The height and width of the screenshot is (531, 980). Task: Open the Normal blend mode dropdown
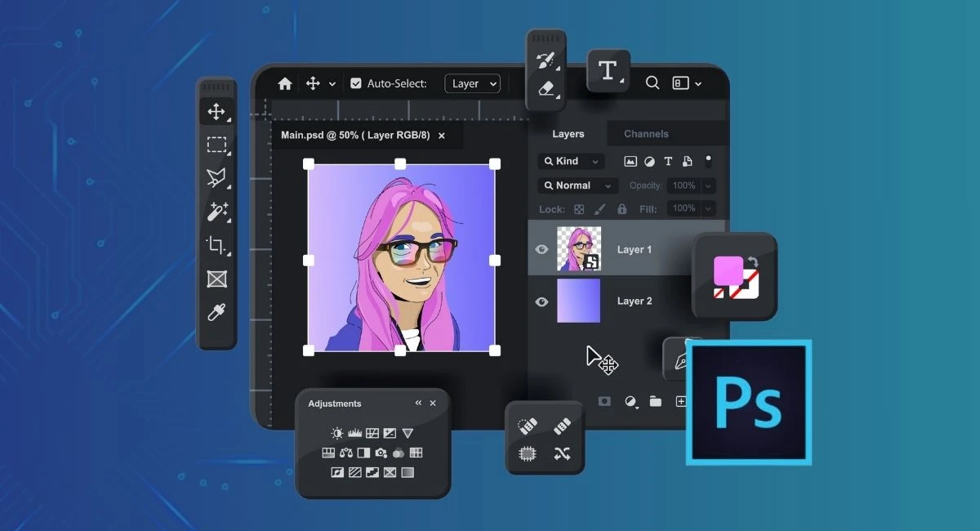tap(577, 185)
